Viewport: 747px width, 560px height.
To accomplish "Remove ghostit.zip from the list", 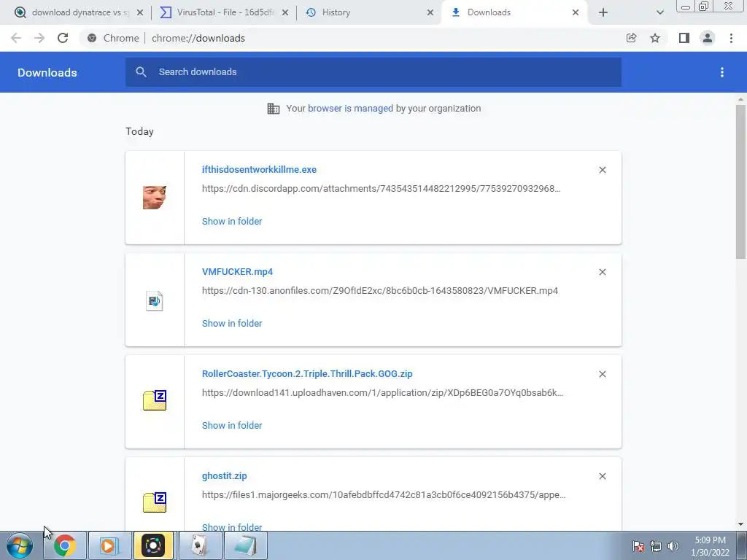I will point(603,476).
